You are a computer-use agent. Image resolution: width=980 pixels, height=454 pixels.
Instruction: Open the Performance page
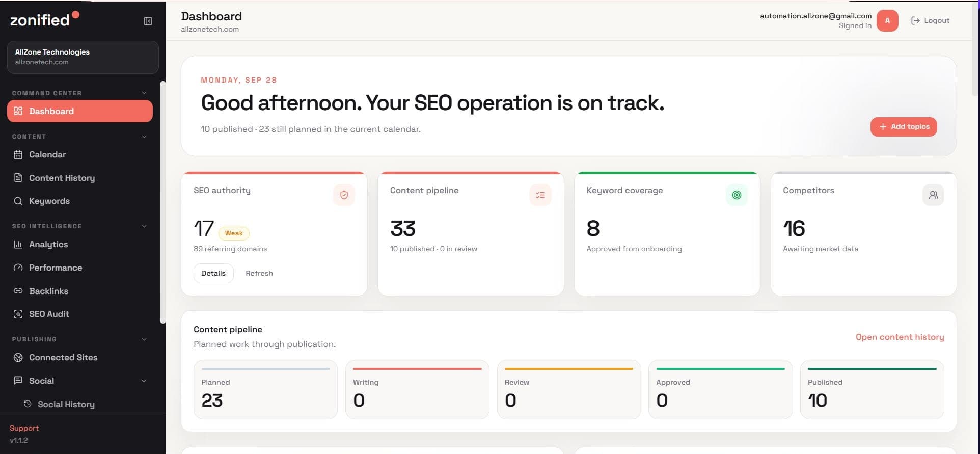click(x=80, y=268)
